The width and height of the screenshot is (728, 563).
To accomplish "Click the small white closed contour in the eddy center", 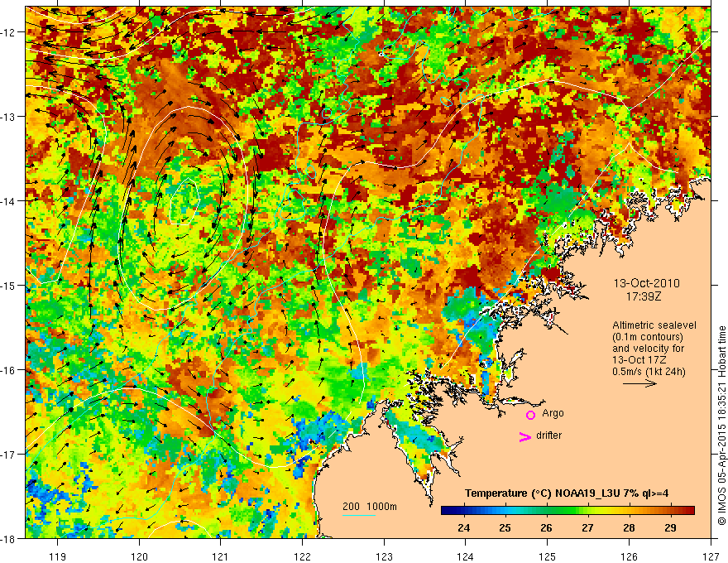I will point(184,201).
